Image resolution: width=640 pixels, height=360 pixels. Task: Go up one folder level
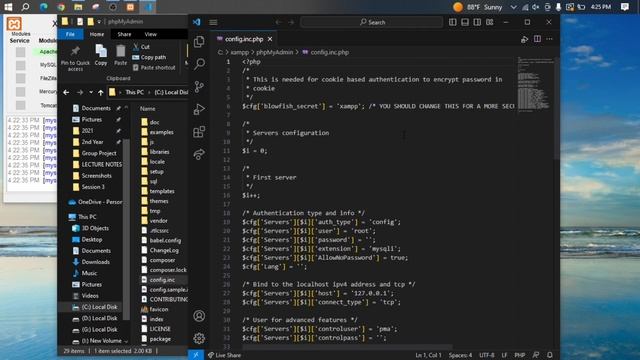(x=100, y=93)
